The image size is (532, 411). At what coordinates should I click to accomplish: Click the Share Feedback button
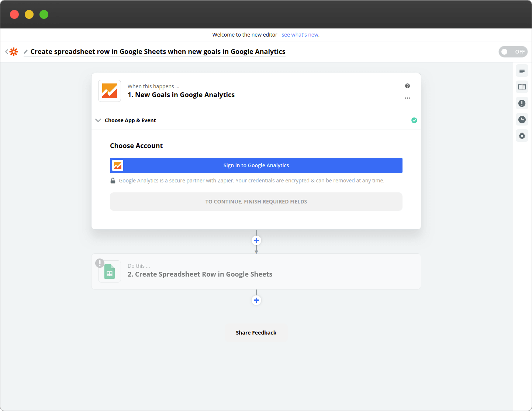[256, 333]
